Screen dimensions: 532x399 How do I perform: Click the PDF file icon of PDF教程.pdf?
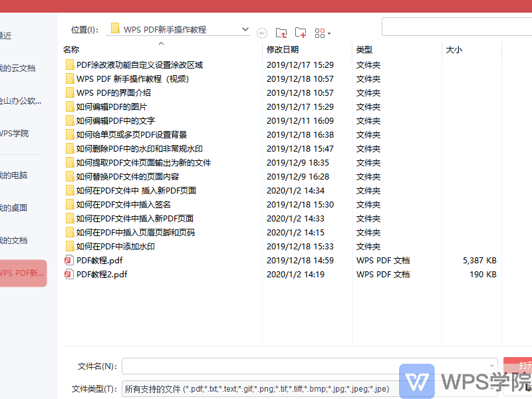pyautogui.click(x=69, y=260)
